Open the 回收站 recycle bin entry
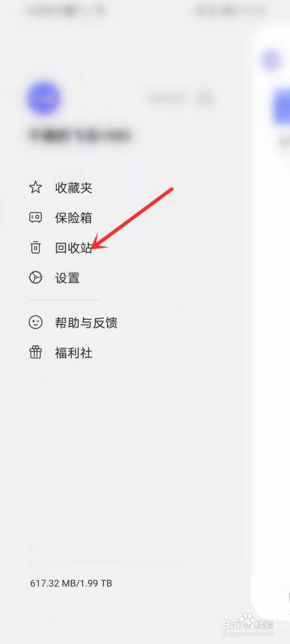 74,248
